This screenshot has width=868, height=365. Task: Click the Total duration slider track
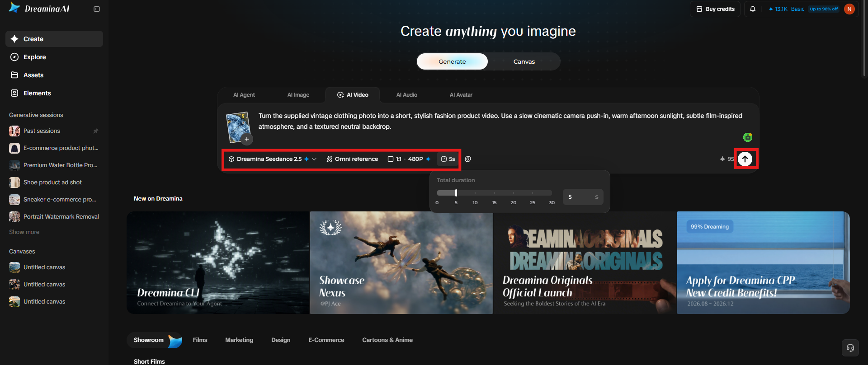pyautogui.click(x=494, y=193)
